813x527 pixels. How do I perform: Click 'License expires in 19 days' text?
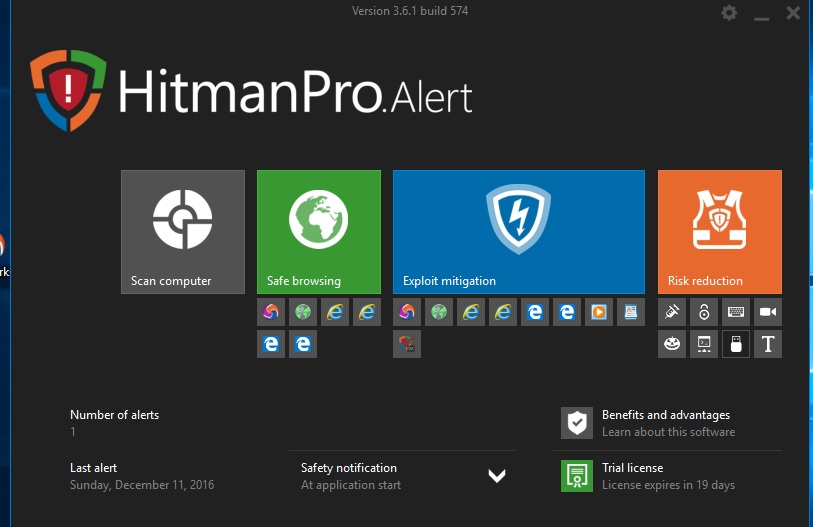(x=668, y=485)
